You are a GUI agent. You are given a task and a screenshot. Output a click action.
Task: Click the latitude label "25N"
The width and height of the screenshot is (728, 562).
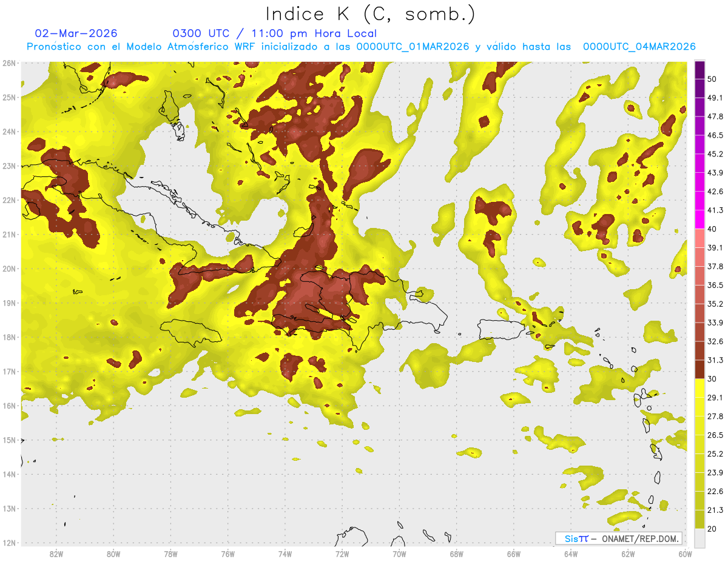(x=9, y=98)
